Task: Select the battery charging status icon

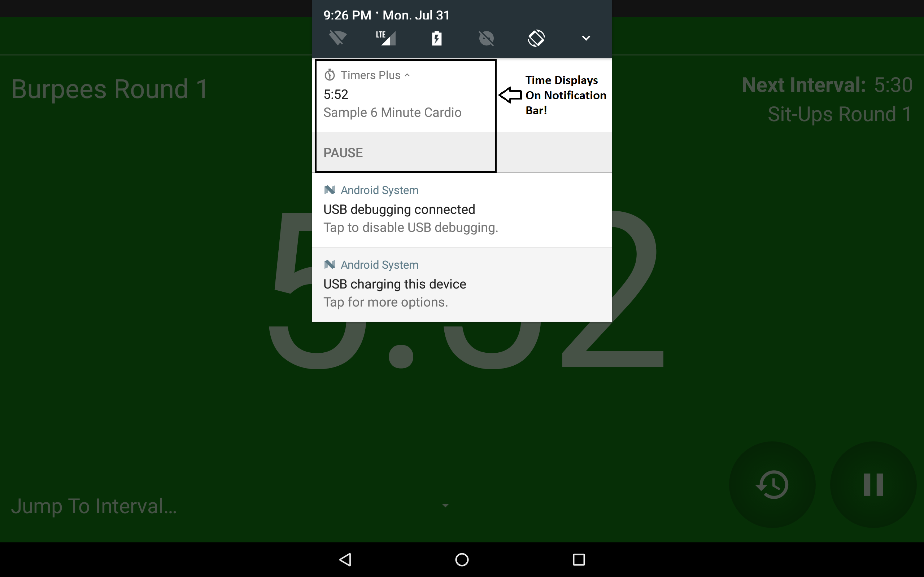Action: pyautogui.click(x=436, y=38)
